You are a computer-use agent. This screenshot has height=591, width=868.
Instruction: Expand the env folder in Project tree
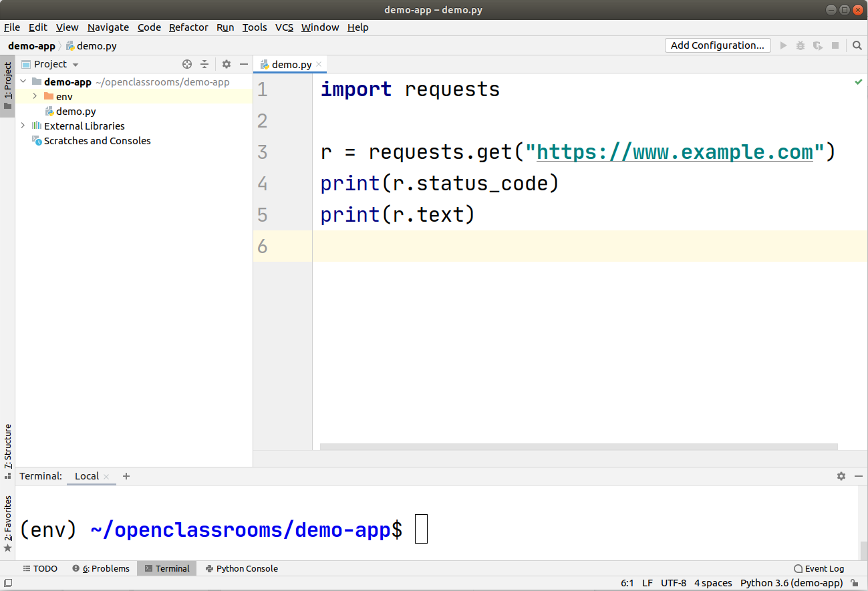[x=34, y=96]
